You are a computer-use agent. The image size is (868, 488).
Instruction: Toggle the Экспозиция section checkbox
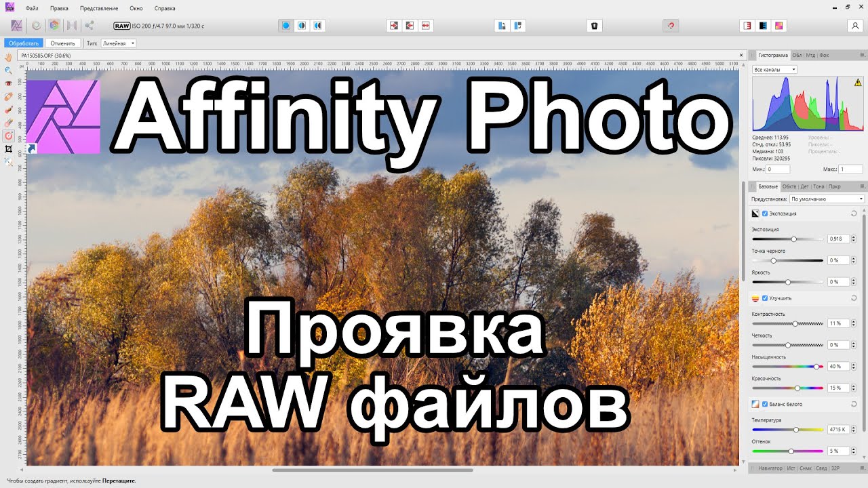765,213
